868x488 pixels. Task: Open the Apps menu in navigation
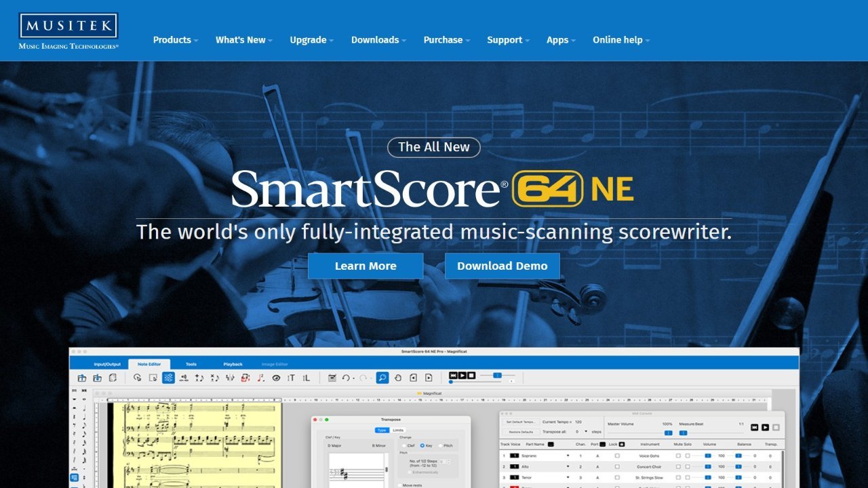[x=561, y=40]
